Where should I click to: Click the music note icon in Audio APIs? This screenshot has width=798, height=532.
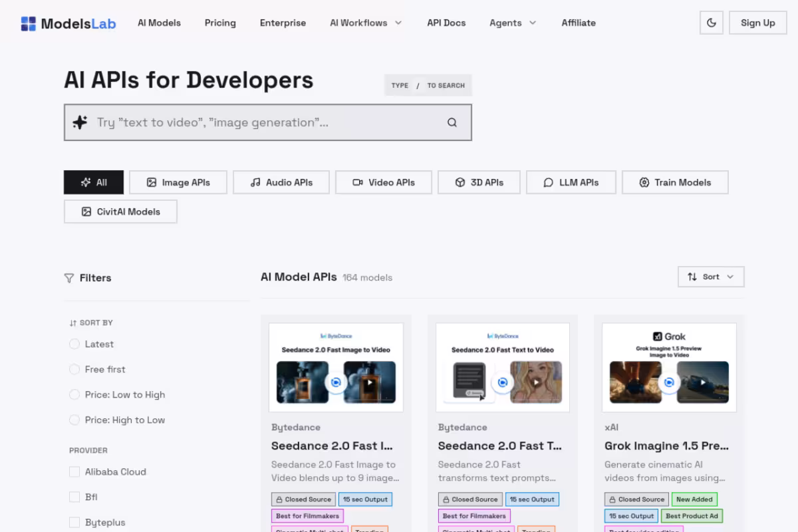coord(255,182)
